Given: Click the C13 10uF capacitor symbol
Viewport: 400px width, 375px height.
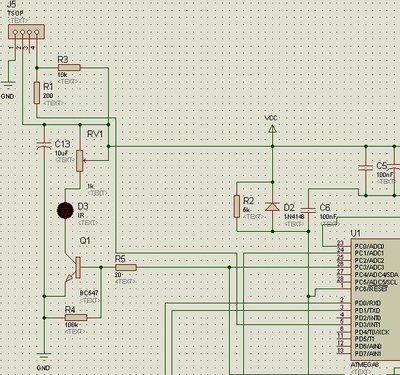Looking at the screenshot, I should pos(44,146).
